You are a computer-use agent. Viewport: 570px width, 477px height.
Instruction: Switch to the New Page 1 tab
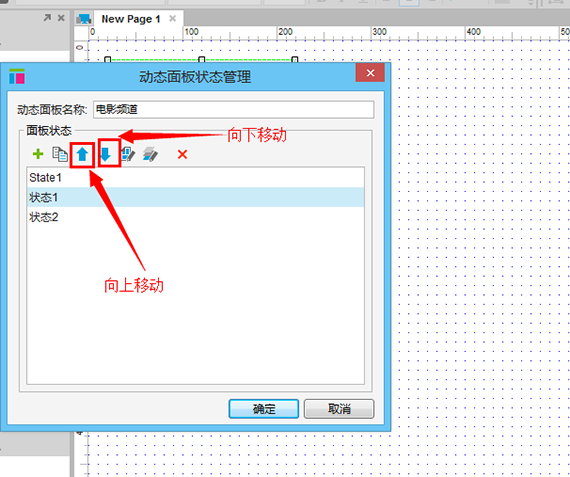click(131, 19)
